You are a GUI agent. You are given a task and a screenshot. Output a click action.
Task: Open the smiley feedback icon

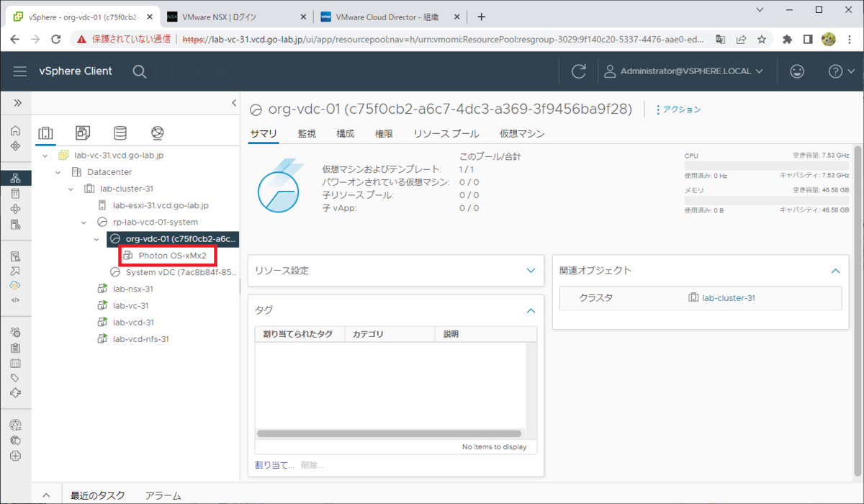coord(797,71)
